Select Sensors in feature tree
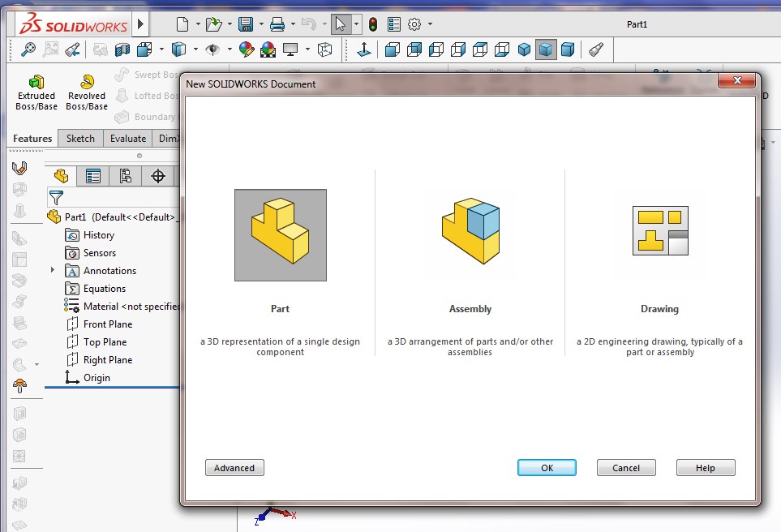Viewport: 781px width, 532px height. [x=90, y=253]
